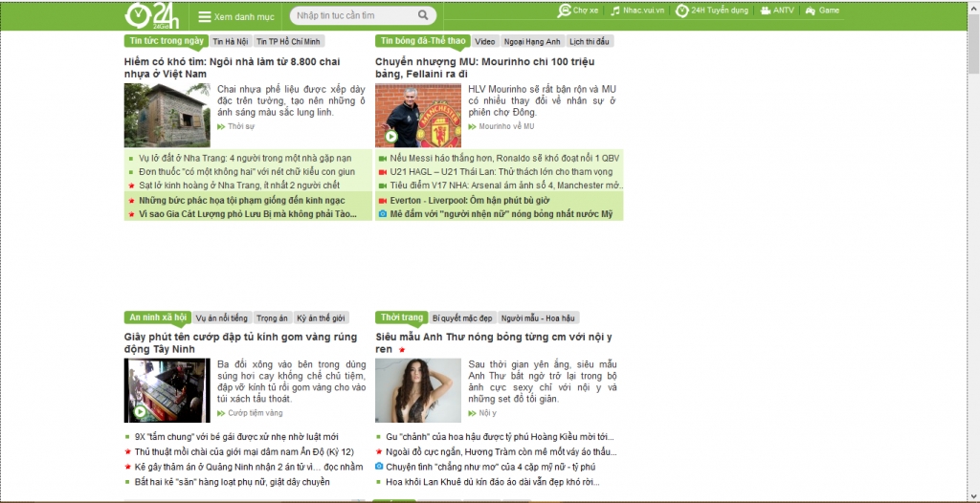The width and height of the screenshot is (980, 503).
Task: Open Hoa khôi Lan Khuê áo dài article
Action: click(493, 482)
